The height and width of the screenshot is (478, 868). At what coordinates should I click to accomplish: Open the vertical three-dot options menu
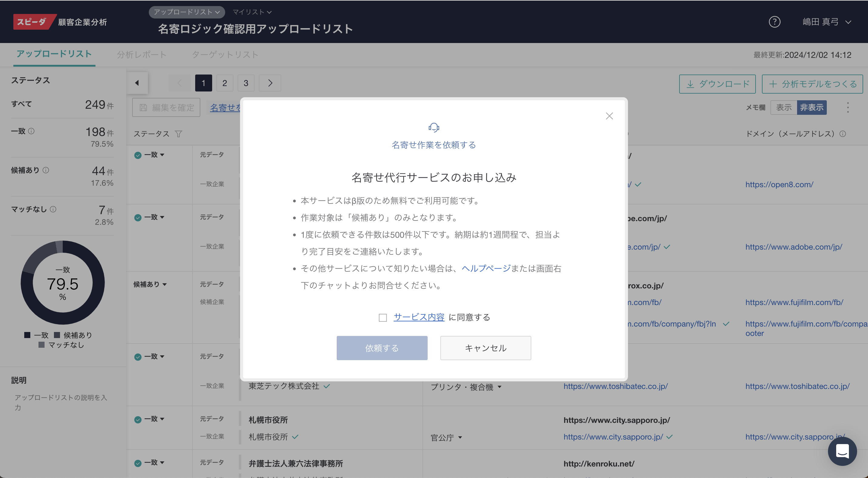(848, 108)
